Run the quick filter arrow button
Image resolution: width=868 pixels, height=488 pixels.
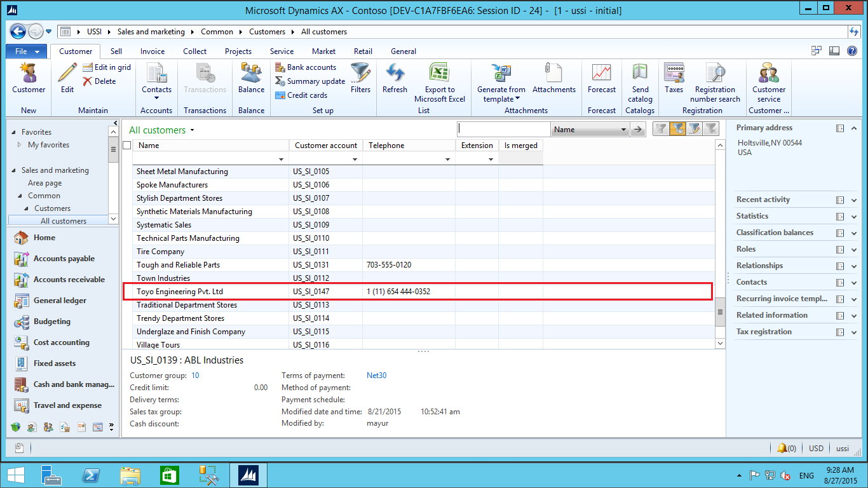pos(638,130)
